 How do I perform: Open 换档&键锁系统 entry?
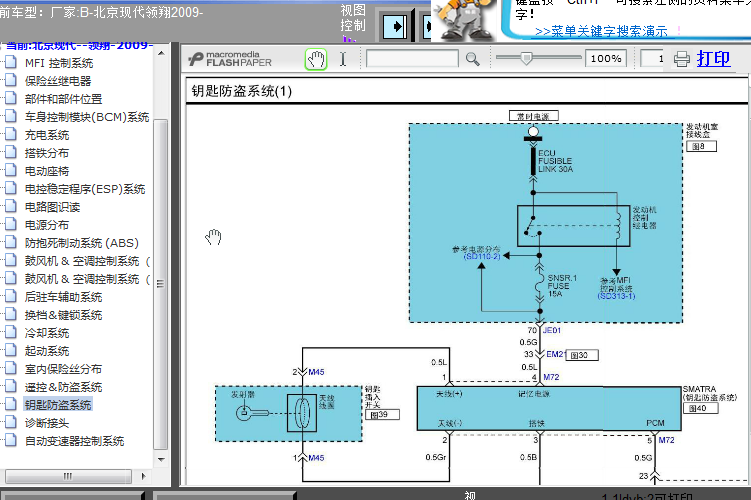click(x=63, y=315)
